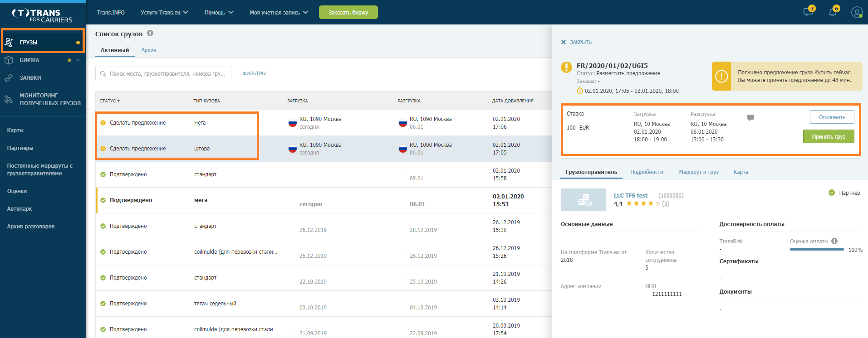Viewport: 868px width, 338px height.
Task: Select the bold Подтверждено мега row
Action: coord(324,200)
